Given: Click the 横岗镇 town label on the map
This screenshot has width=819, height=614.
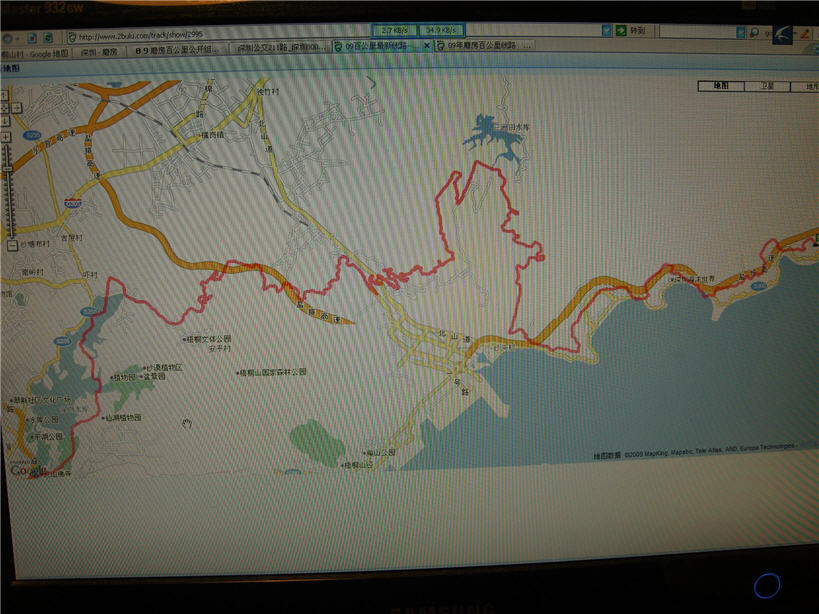Looking at the screenshot, I should coord(211,135).
